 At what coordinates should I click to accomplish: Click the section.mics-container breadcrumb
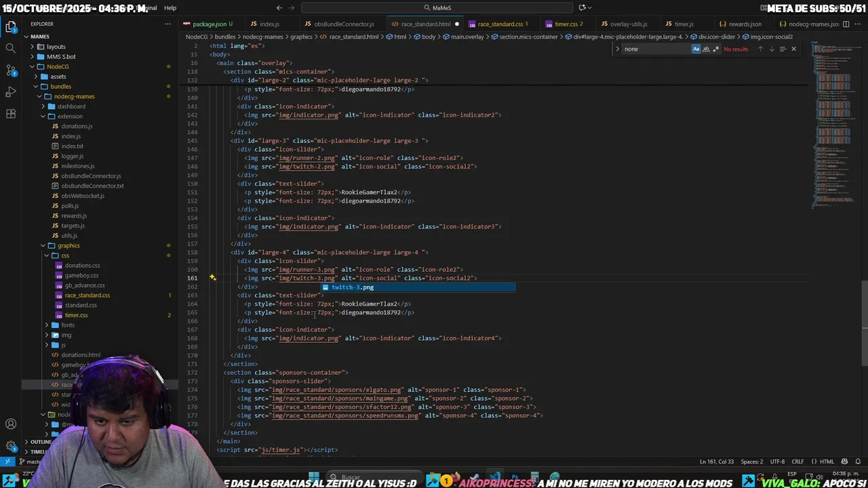(x=525, y=37)
